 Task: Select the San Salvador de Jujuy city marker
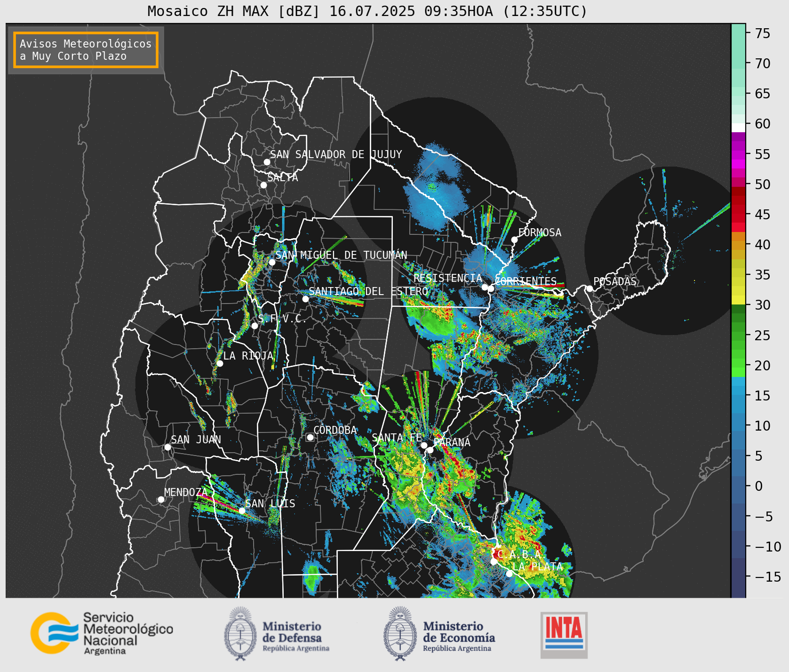tap(267, 162)
